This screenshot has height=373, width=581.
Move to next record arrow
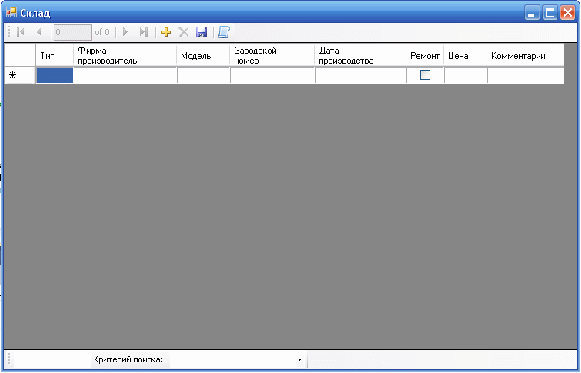(x=125, y=32)
